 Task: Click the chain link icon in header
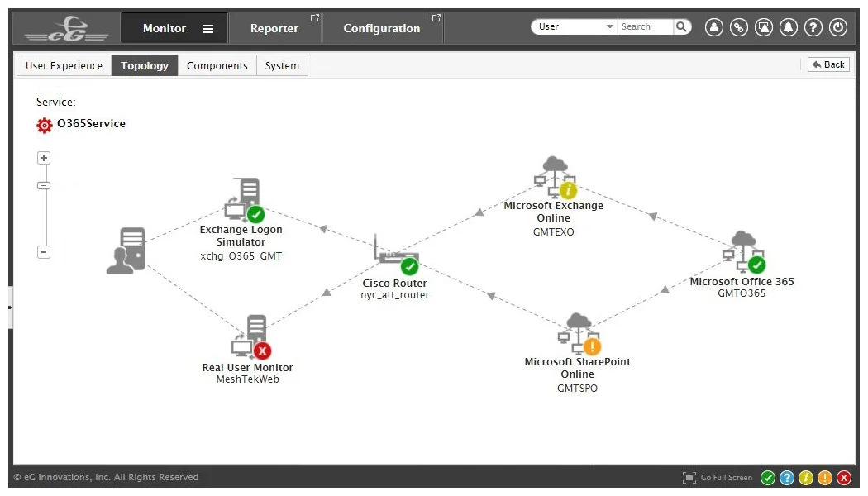coord(739,27)
